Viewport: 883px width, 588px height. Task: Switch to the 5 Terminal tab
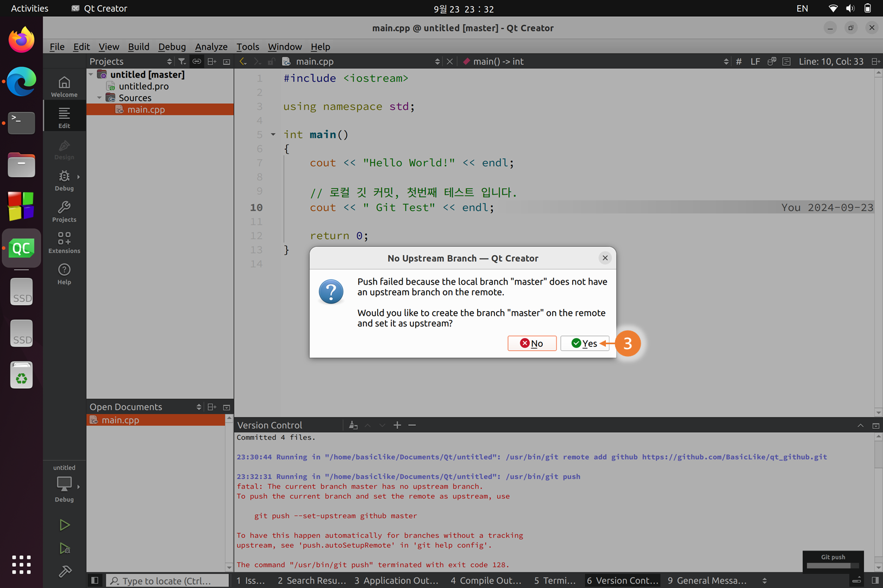(x=555, y=580)
